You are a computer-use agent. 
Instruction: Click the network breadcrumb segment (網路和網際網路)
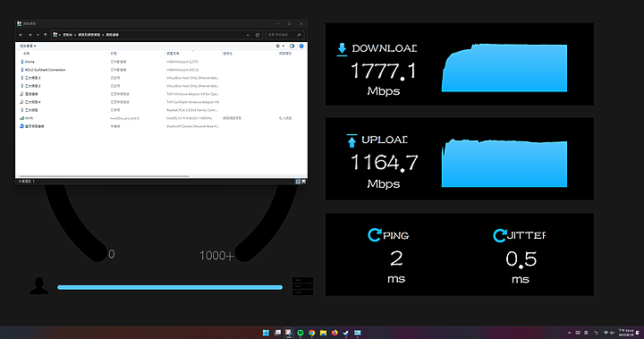89,35
